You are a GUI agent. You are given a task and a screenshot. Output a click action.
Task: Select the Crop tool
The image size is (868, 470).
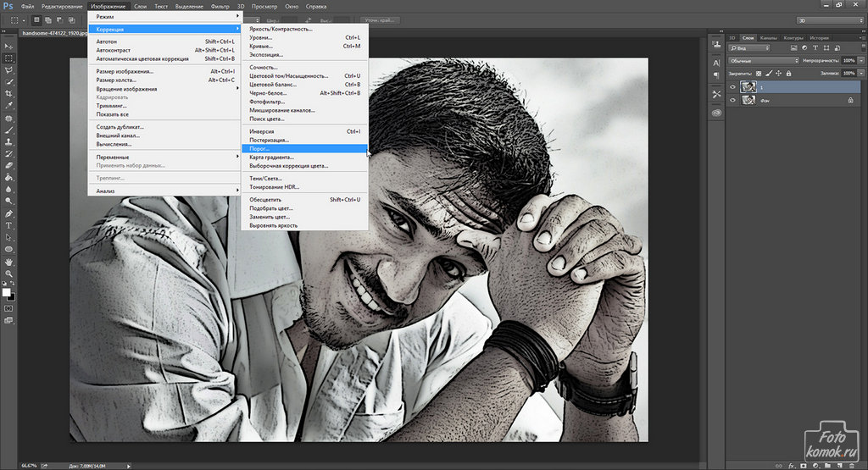[8, 94]
